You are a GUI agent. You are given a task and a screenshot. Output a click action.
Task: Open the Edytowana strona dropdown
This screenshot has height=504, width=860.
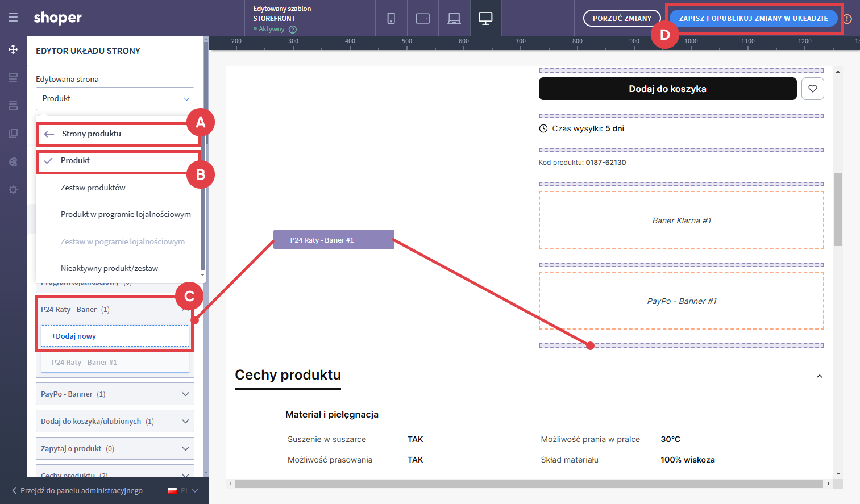pyautogui.click(x=115, y=98)
